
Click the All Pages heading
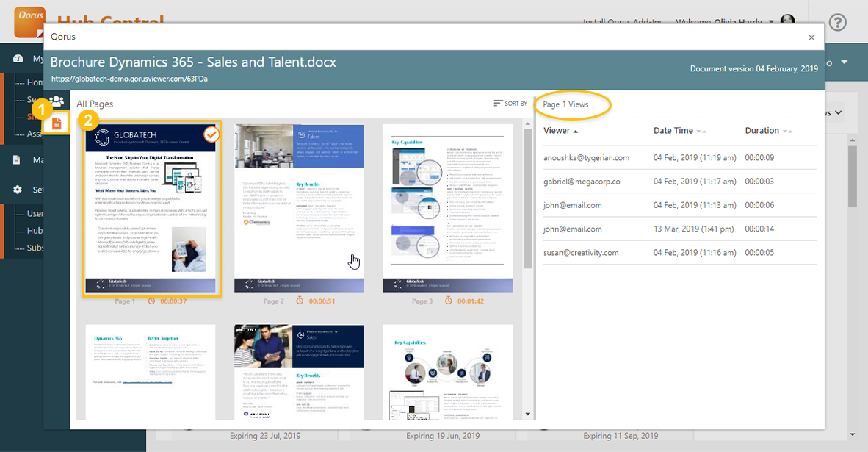pos(95,104)
